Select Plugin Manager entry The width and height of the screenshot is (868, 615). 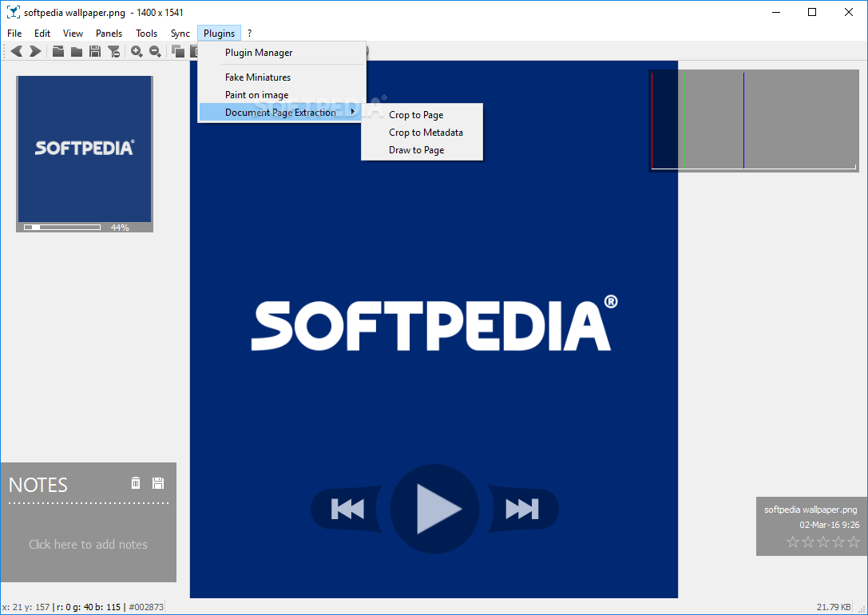[281, 53]
